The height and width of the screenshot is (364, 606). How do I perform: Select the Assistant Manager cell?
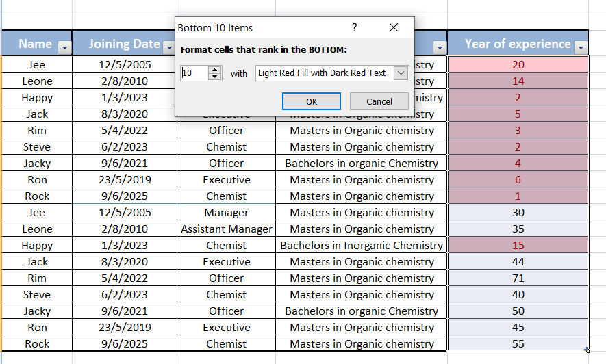tap(227, 229)
